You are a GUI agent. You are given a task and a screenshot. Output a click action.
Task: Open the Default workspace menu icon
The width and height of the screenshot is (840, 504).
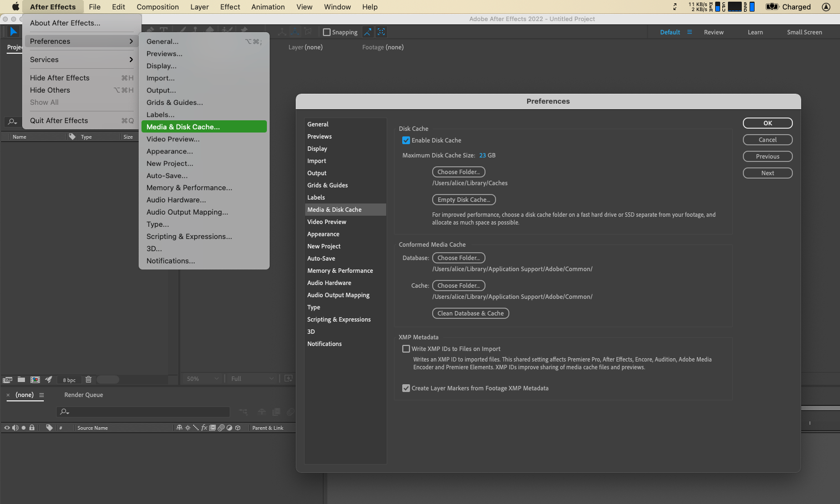[690, 32]
